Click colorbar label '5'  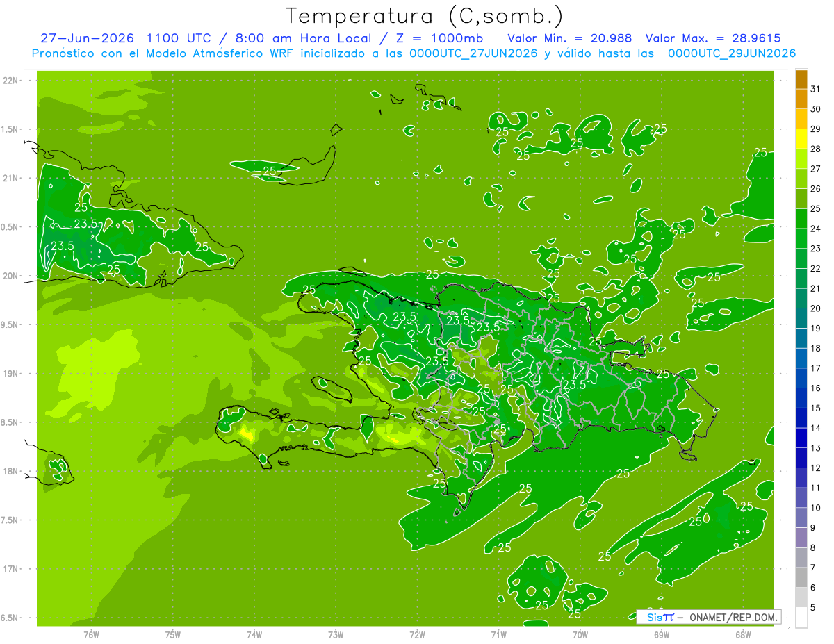[813, 608]
